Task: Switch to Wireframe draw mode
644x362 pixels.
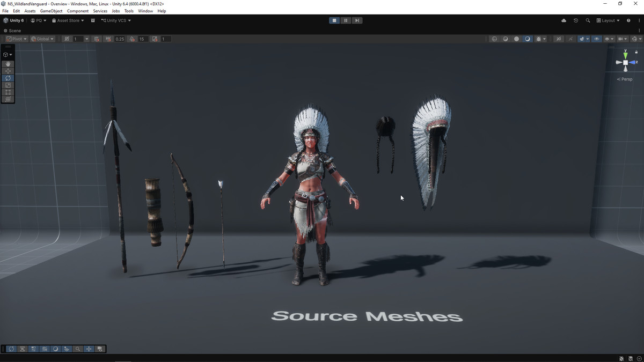Action: pos(494,39)
